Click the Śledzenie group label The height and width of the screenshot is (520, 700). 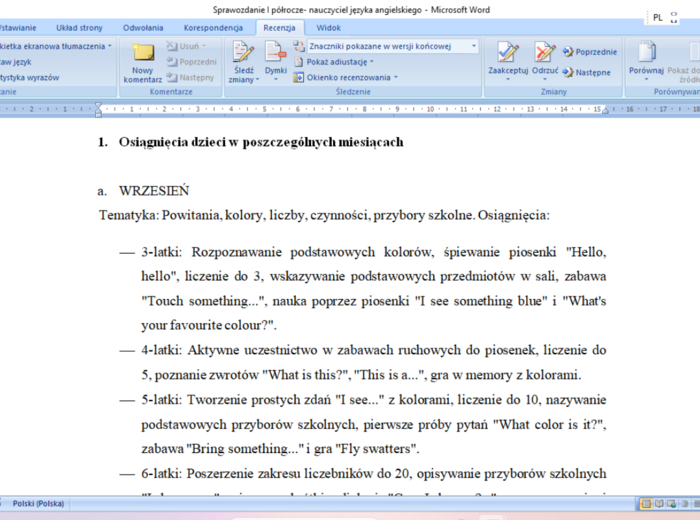point(353,92)
